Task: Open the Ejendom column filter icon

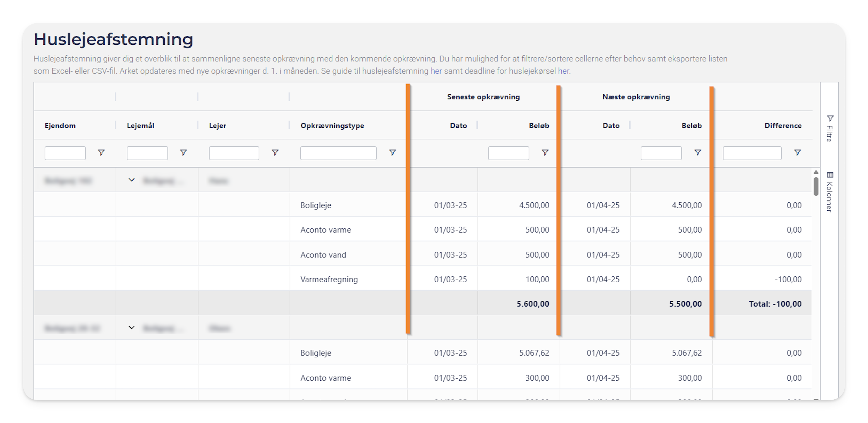Action: [x=101, y=153]
